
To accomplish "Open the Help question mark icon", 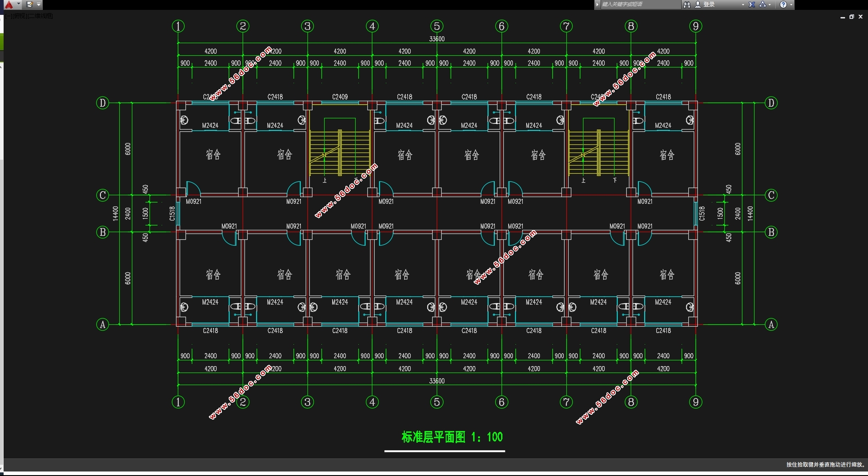I will pyautogui.click(x=783, y=4).
